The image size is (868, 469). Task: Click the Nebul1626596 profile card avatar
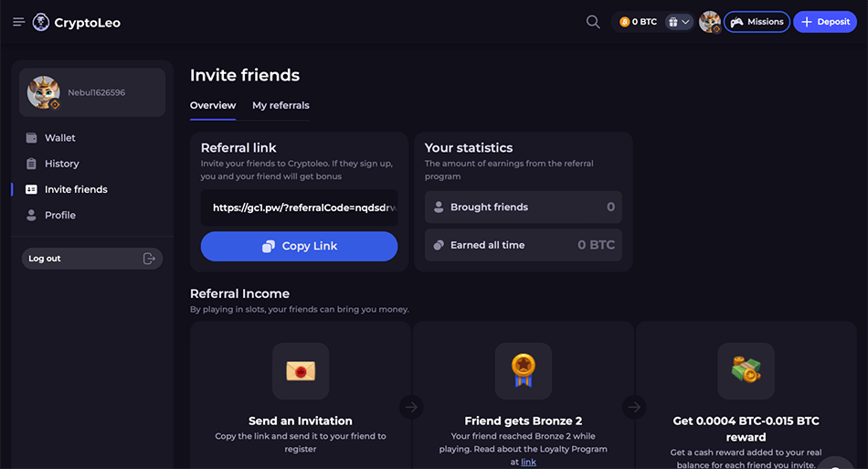[43, 92]
